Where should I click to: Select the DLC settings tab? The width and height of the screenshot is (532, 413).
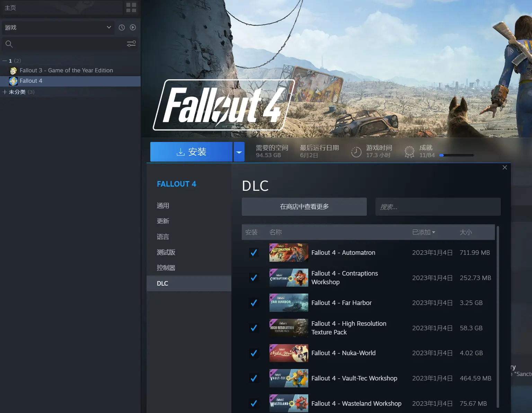coord(189,284)
